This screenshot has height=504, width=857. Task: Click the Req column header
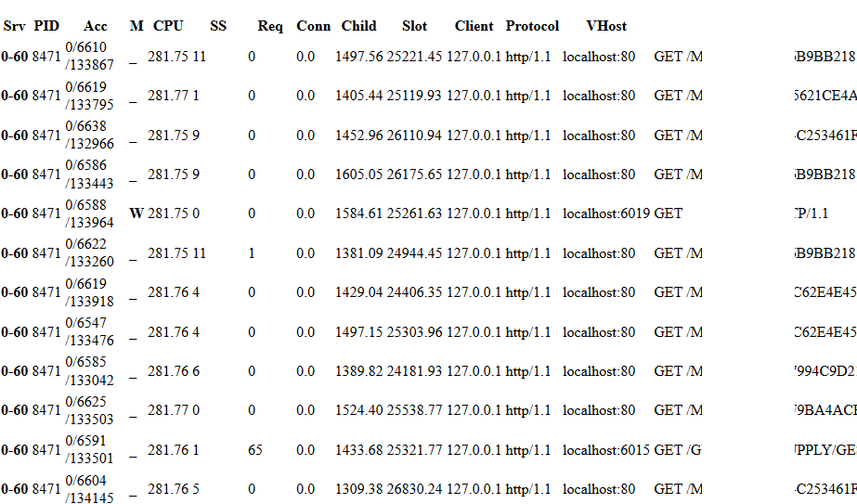click(x=270, y=26)
